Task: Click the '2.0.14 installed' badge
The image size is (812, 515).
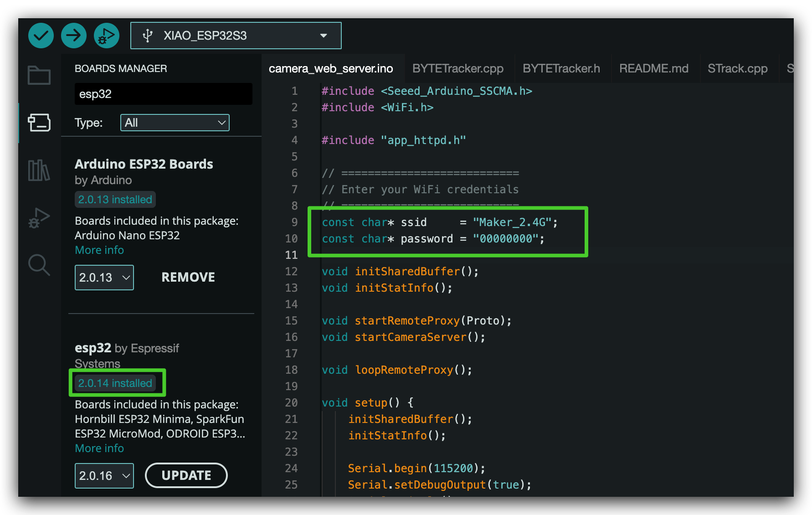Action: 115,383
